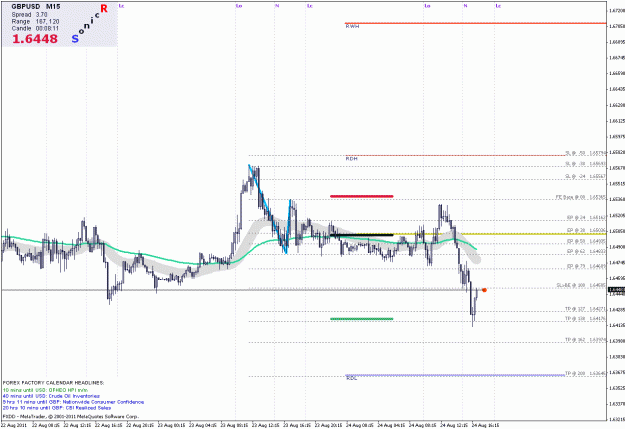
Task: Click the EP @ 24 level label
Action: tap(586, 217)
